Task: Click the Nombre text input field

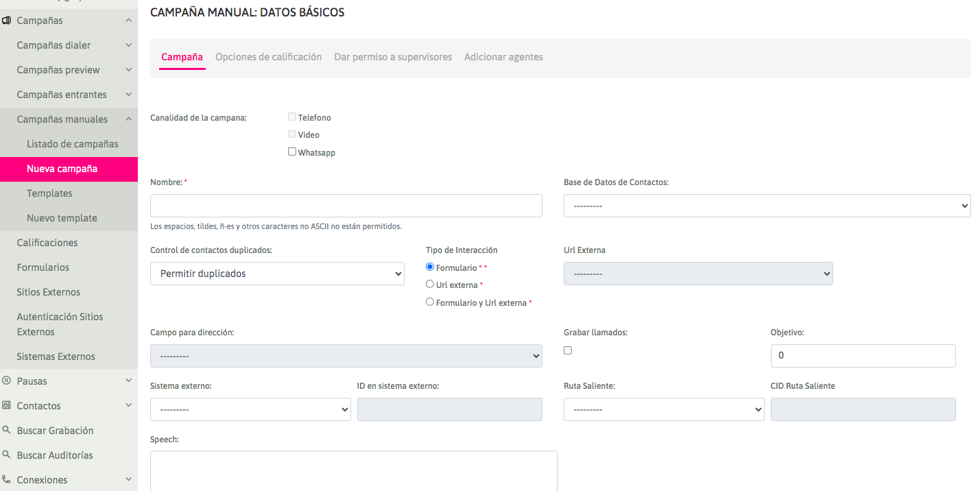Action: [x=346, y=206]
